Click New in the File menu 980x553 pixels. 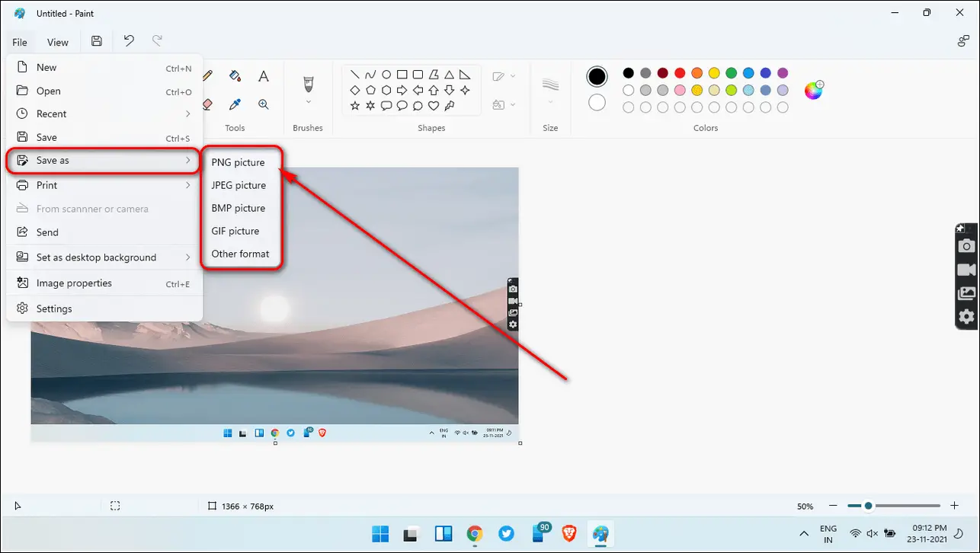pyautogui.click(x=104, y=68)
